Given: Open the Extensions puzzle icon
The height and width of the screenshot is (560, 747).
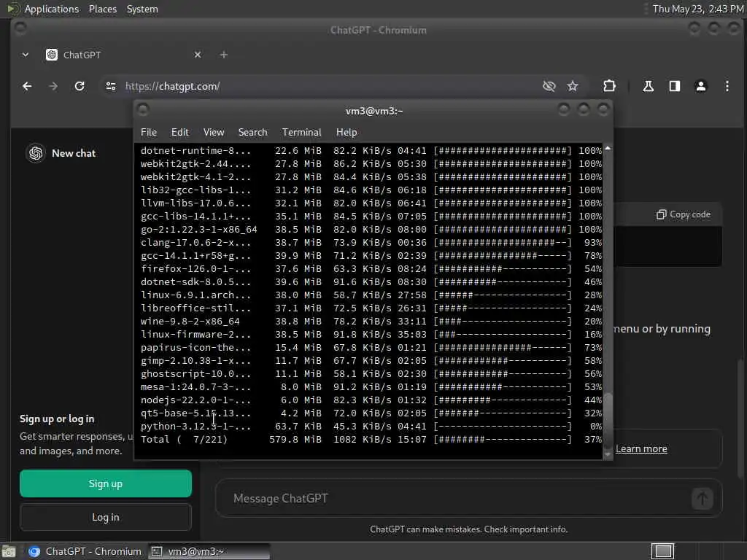Looking at the screenshot, I should (x=609, y=86).
